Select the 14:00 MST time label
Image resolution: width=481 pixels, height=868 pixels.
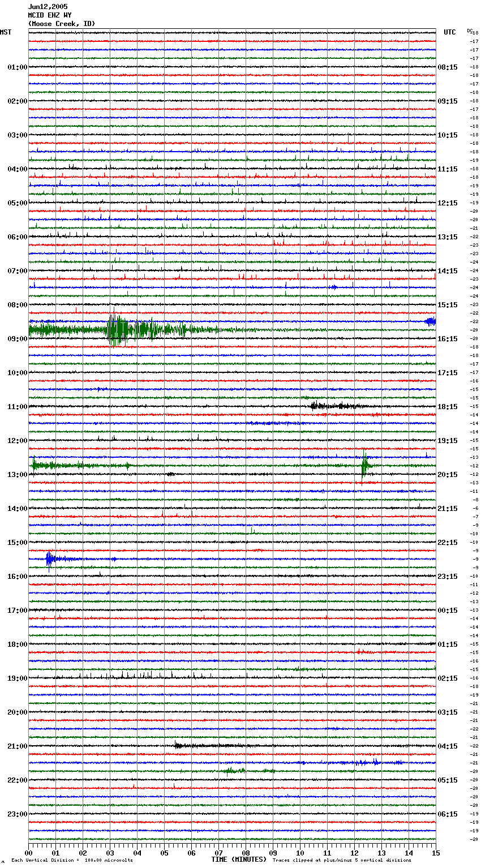pos(17,509)
